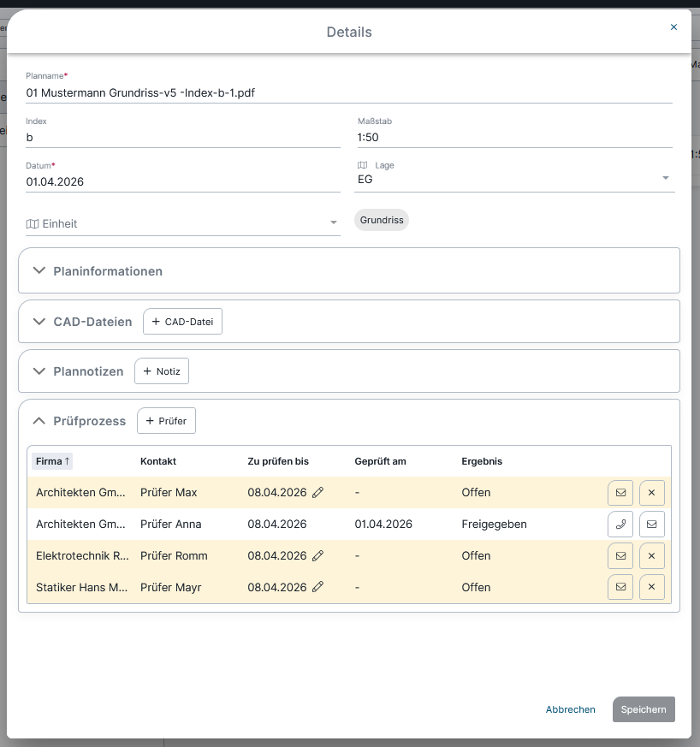Screen dimensions: 700x747
Task: Click the email icon for Prüfer Romm
Action: tap(620, 556)
